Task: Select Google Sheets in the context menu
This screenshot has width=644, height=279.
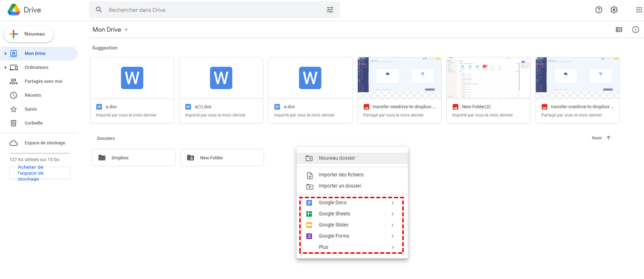Action: [x=334, y=214]
